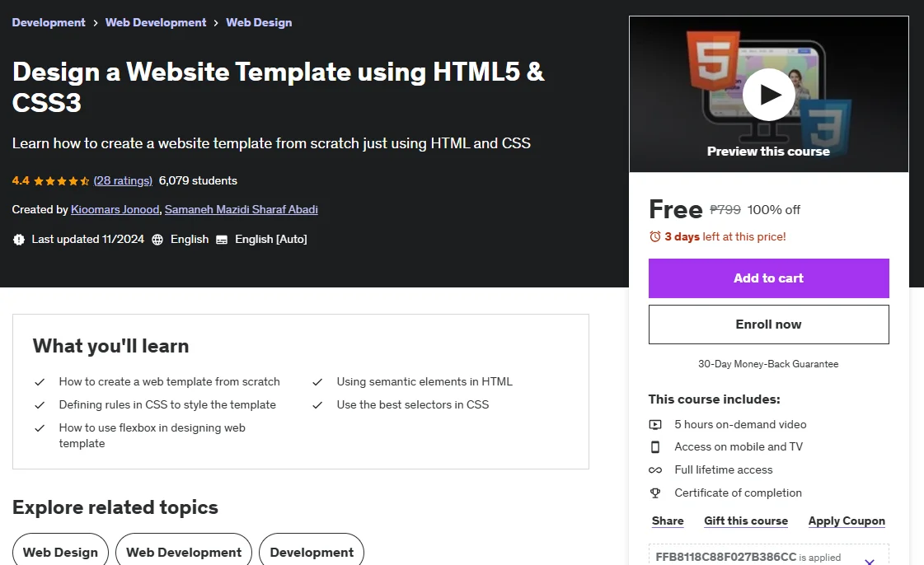Click the '3 days left at this price!' text
Image resolution: width=924 pixels, height=565 pixels.
pos(725,236)
